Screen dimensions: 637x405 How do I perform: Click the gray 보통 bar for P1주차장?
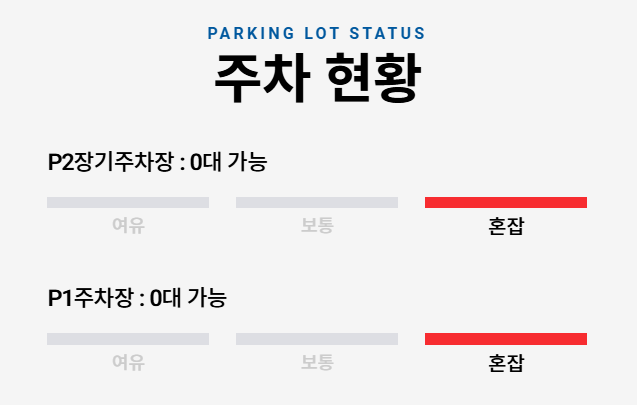point(316,339)
